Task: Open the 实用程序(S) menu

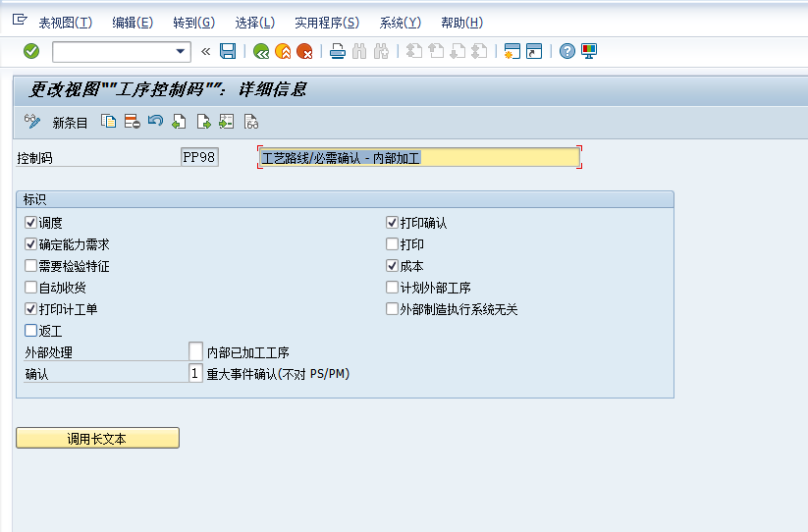Action: click(327, 23)
